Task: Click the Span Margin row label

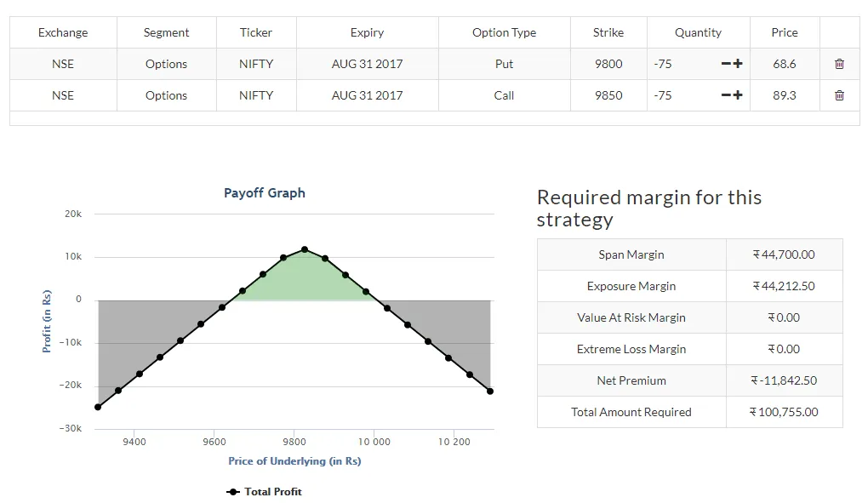Action: pos(631,254)
